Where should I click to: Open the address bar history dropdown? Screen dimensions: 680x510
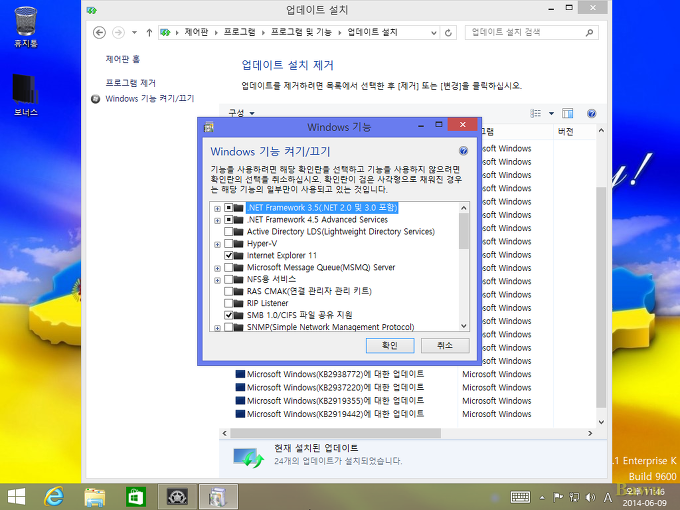point(433,33)
